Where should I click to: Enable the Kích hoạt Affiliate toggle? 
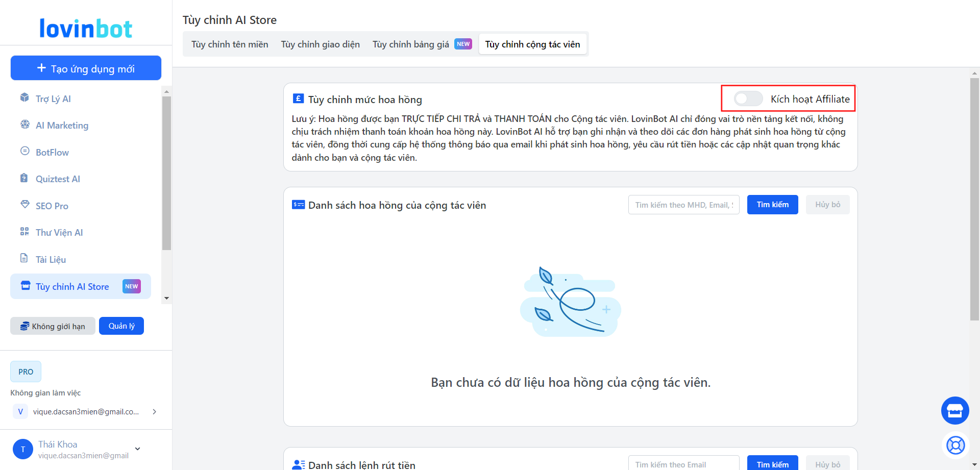[748, 98]
